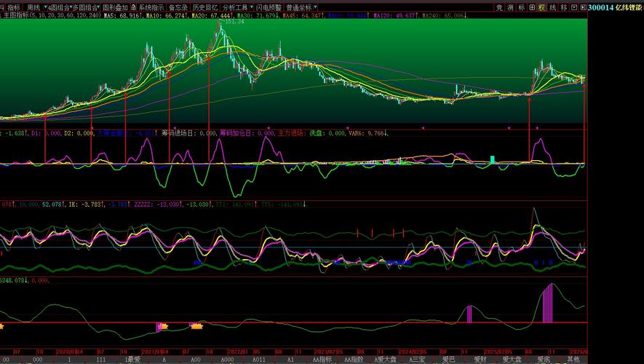Click the 主图指标 parameters label
Screen dimensions: 644x364
pos(52,15)
